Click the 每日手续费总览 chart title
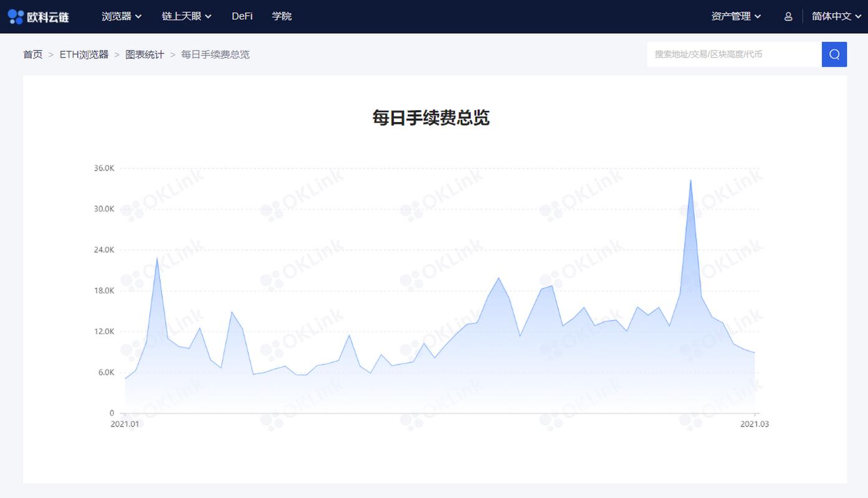Screen dimensions: 868x498 431,118
